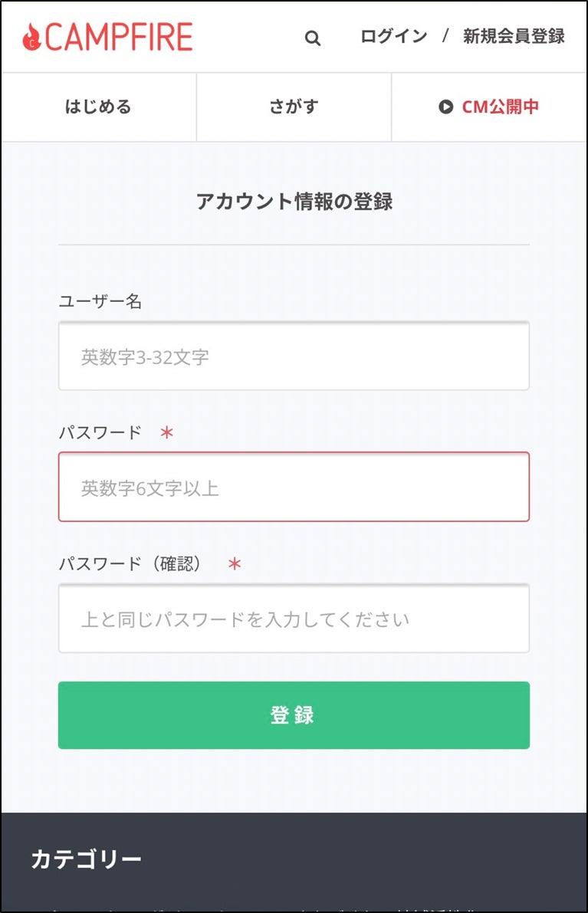Open the CM公開中 tab label

[500, 107]
